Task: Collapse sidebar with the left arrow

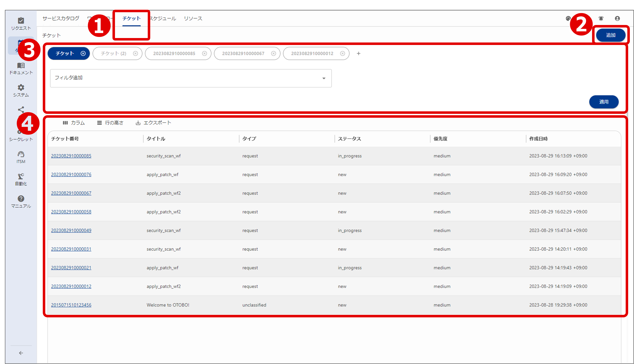Action: click(21, 353)
